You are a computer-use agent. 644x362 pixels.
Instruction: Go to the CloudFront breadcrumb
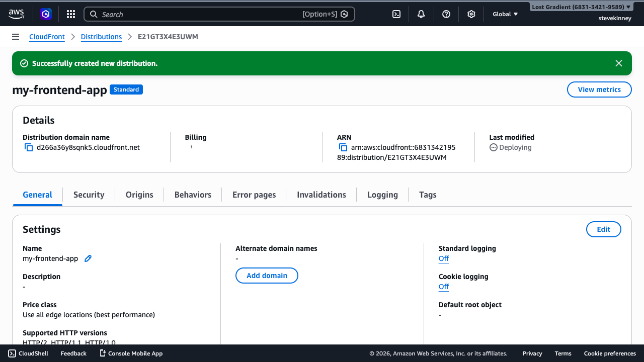pyautogui.click(x=47, y=37)
